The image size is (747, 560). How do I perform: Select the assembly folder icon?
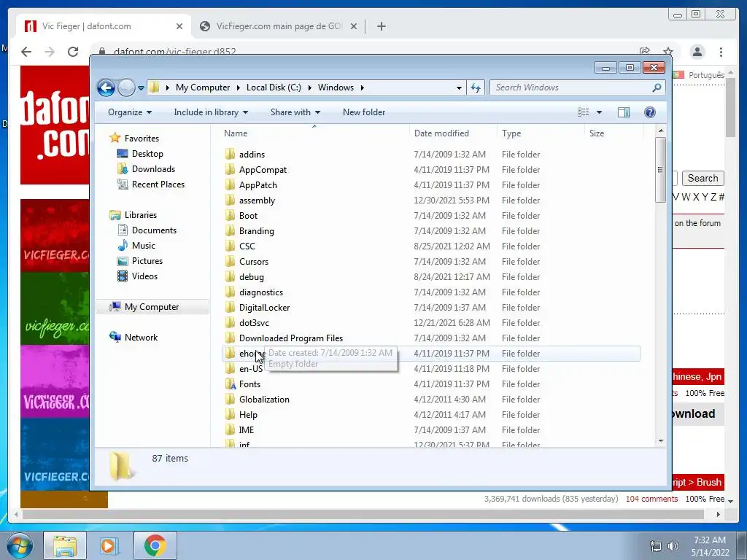pos(230,200)
